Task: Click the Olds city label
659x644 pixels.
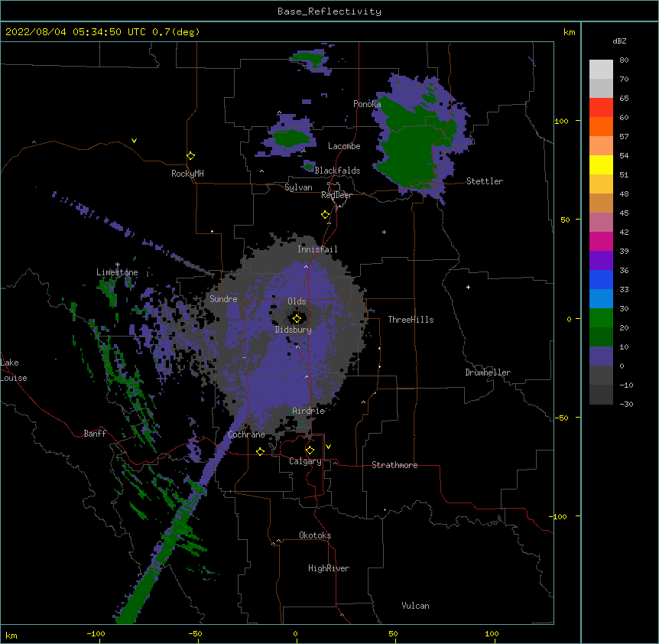Action: click(297, 301)
